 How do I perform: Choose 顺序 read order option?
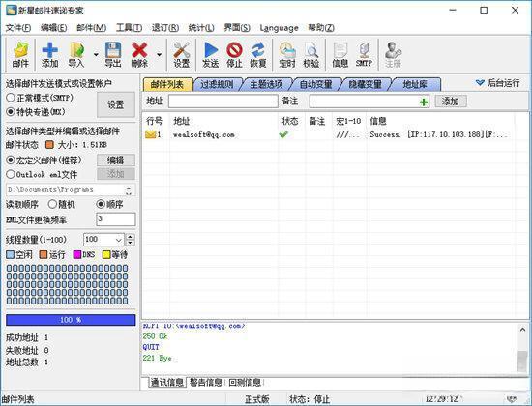[x=101, y=204]
